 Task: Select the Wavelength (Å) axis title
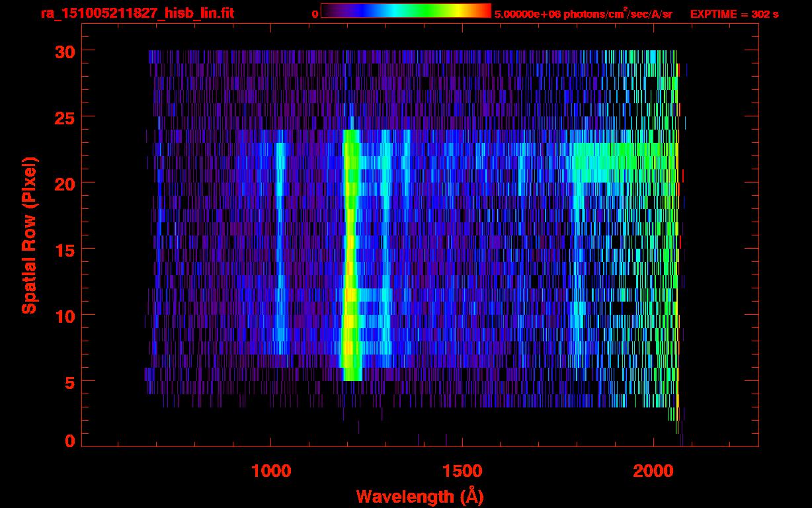[x=419, y=496]
